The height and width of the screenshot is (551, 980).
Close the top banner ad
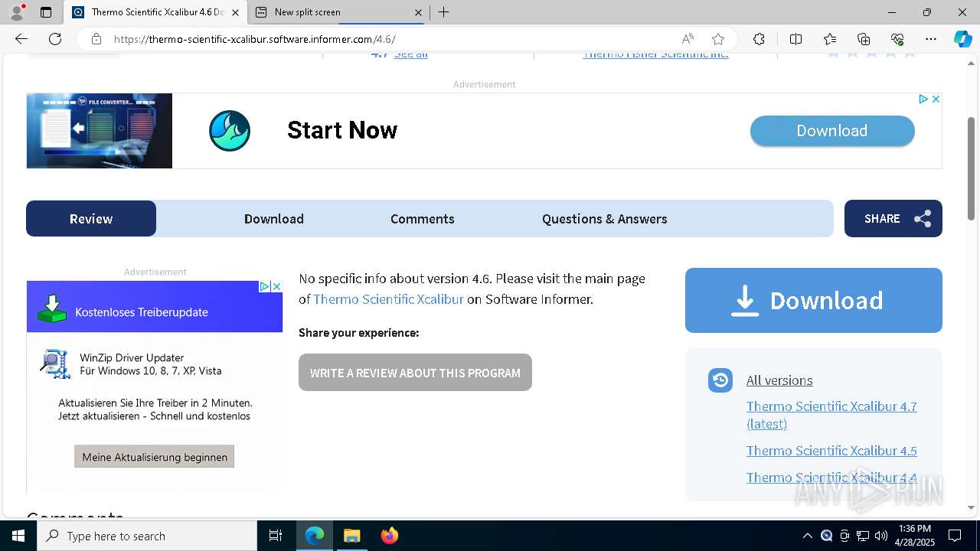click(936, 99)
